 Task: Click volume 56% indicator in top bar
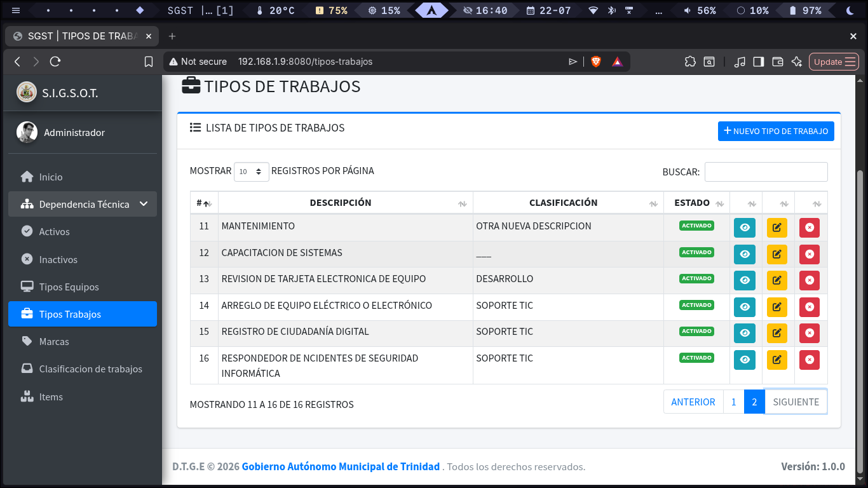pyautogui.click(x=700, y=11)
